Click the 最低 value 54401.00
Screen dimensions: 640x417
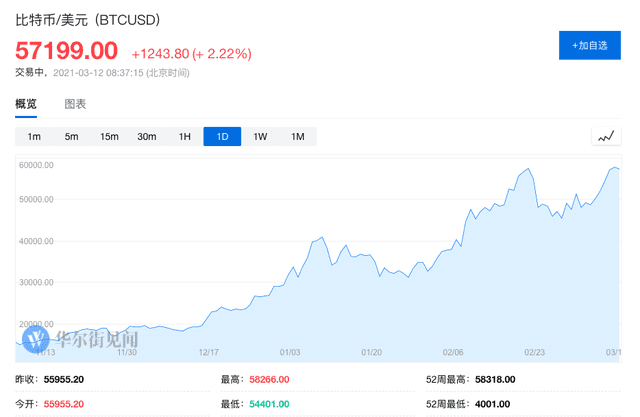269,404
